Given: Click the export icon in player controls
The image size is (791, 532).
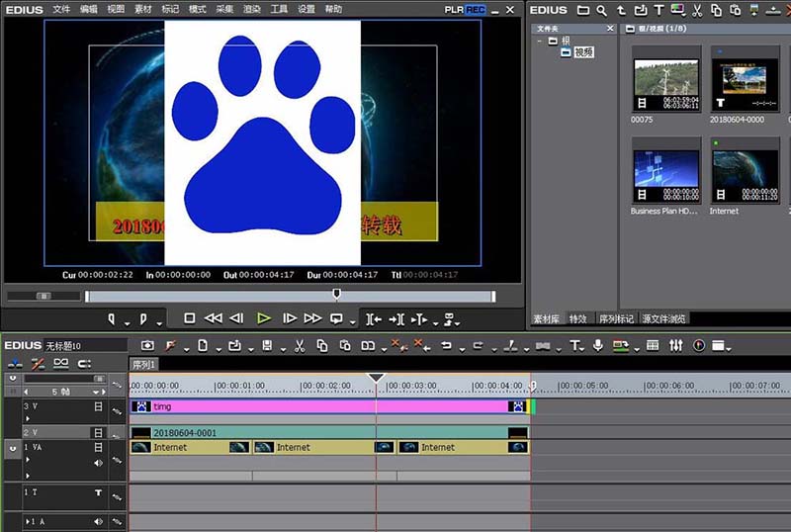Looking at the screenshot, I should pos(449,318).
